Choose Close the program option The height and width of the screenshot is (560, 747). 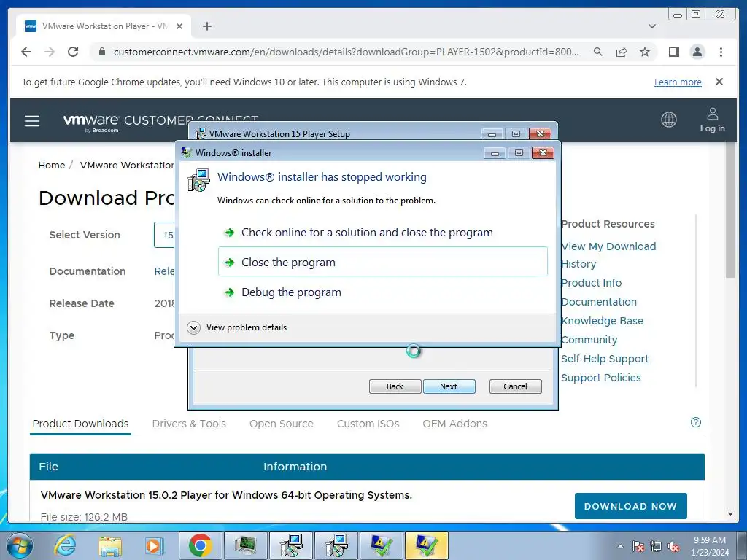(383, 262)
